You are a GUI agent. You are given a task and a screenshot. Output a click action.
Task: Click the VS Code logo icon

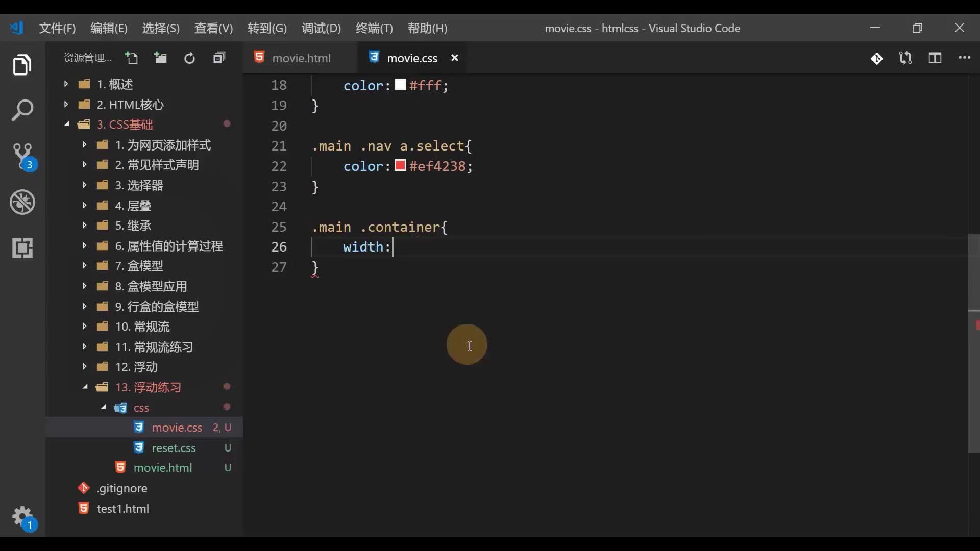[x=16, y=28]
